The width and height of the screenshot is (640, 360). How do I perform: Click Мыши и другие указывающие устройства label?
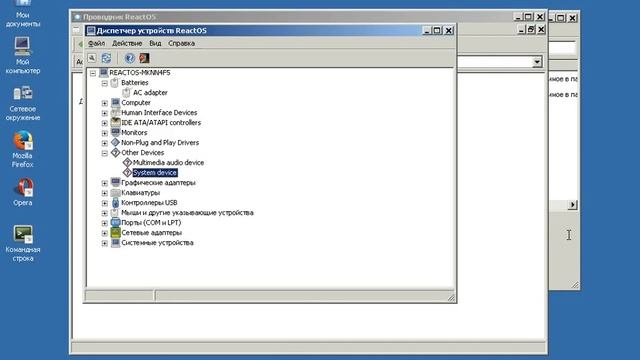pyautogui.click(x=187, y=213)
